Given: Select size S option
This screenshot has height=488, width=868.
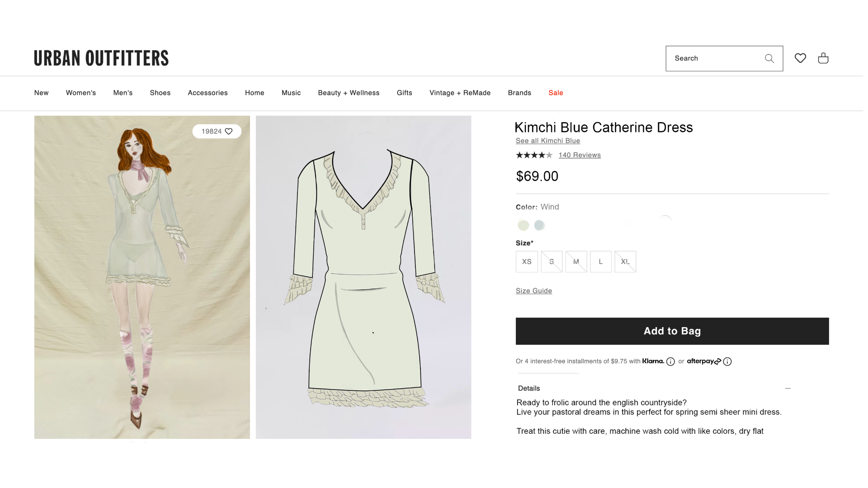Looking at the screenshot, I should (552, 262).
